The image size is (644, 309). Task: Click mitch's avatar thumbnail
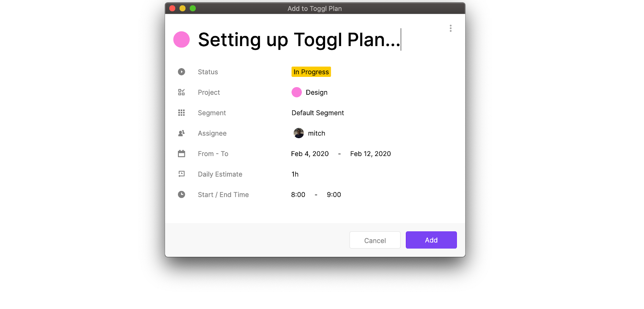(x=298, y=133)
